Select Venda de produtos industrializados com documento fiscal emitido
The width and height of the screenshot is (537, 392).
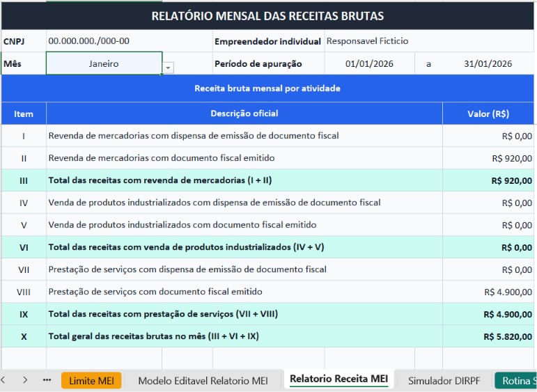pyautogui.click(x=244, y=225)
